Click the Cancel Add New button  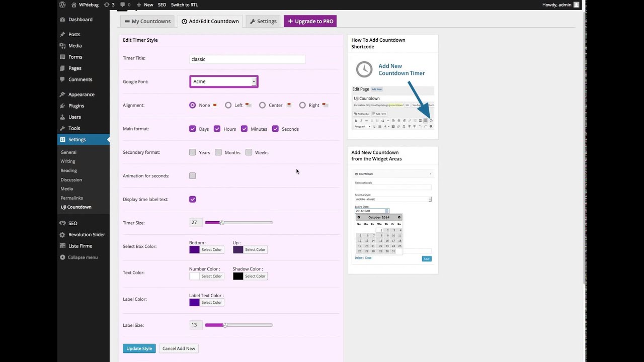179,348
